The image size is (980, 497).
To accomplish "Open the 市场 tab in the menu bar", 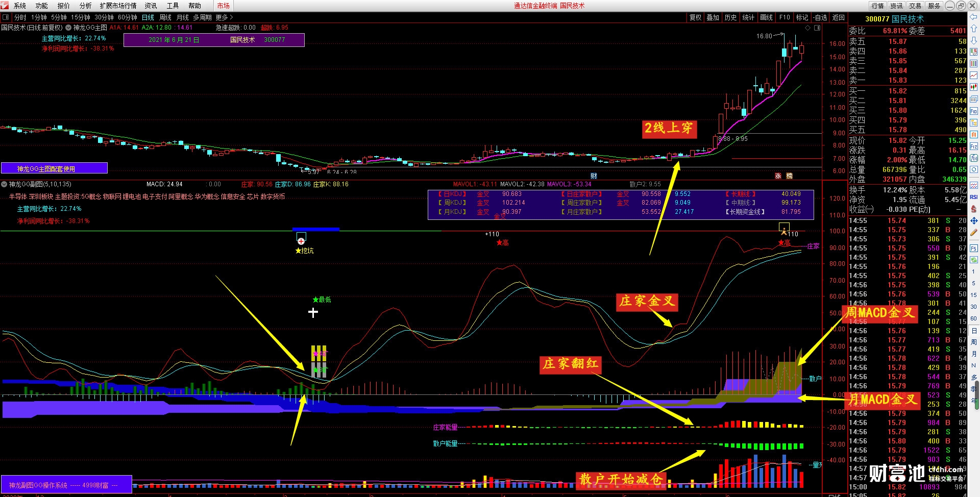I will pos(224,6).
